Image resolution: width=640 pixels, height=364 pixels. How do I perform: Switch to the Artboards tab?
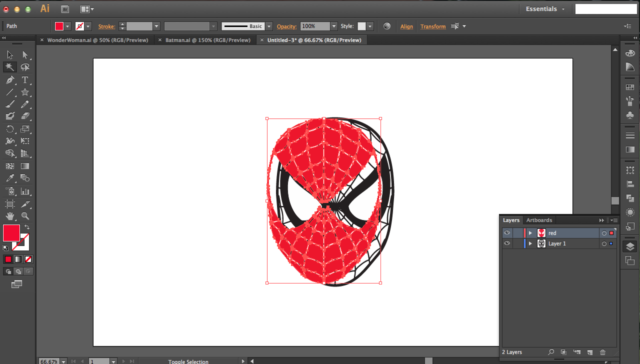tap(539, 220)
